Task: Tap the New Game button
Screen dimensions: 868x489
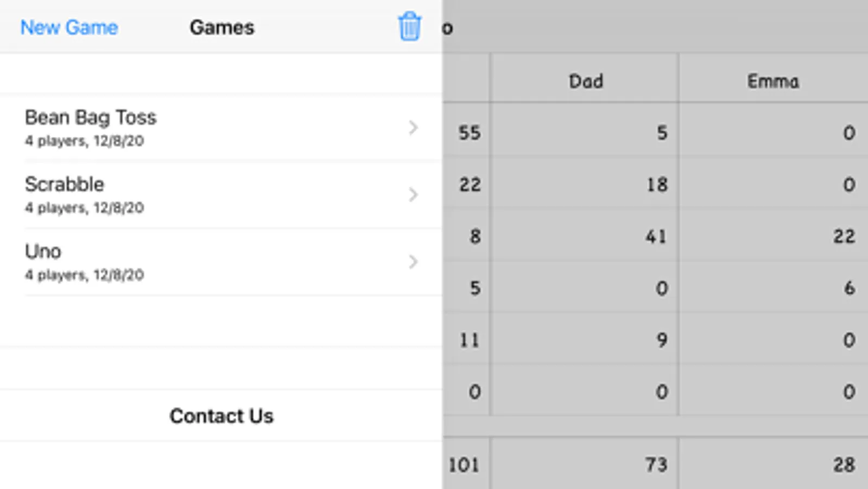Action: [x=69, y=27]
